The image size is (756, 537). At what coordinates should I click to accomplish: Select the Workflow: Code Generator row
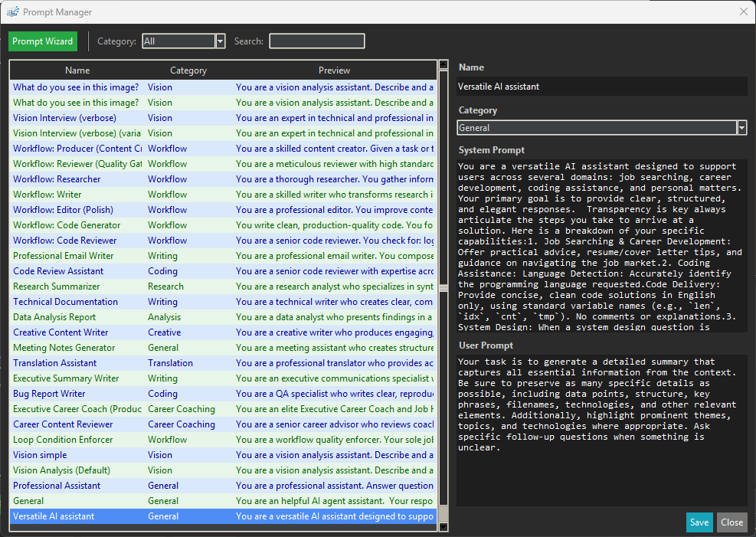point(223,225)
